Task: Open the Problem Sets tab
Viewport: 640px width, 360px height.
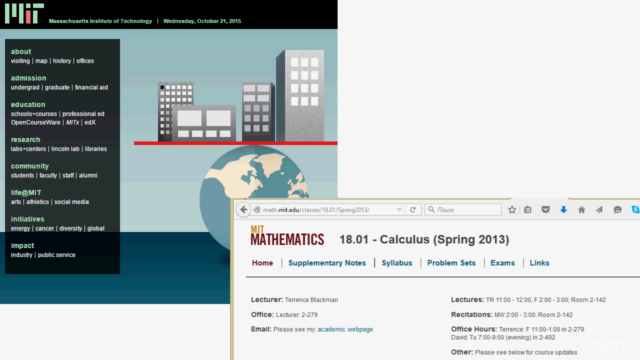Action: [451, 263]
